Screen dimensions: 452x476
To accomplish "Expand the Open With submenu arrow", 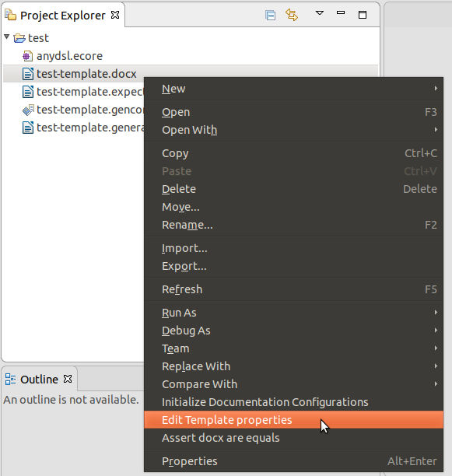I will pos(436,130).
